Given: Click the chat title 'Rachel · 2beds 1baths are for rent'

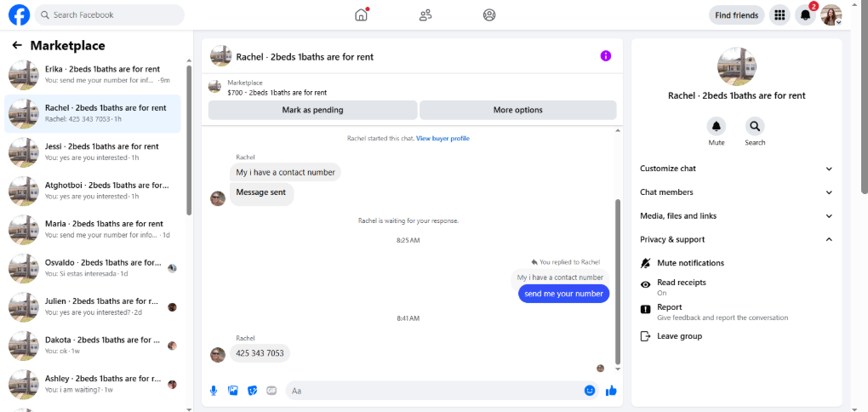Looking at the screenshot, I should click(305, 56).
